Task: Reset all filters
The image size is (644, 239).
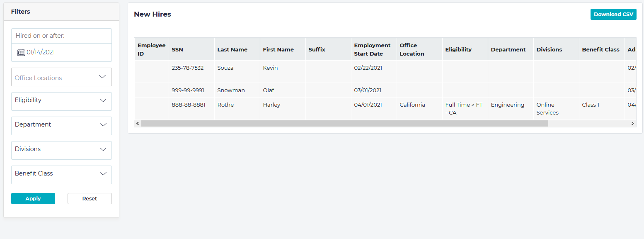Action: click(90, 199)
